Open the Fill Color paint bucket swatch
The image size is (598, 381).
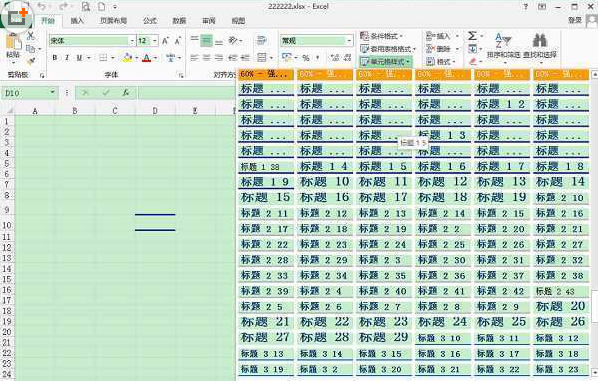pos(127,58)
